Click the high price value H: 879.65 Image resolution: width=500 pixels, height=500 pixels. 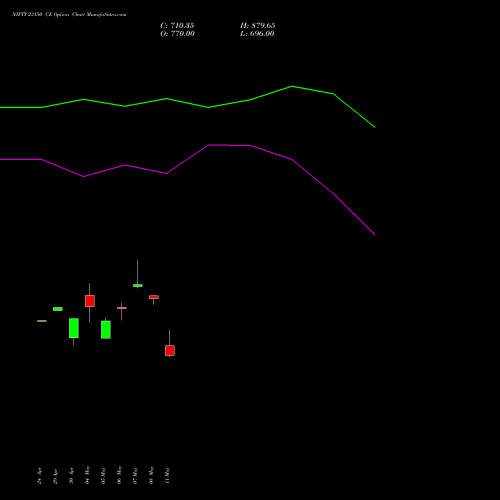(258, 26)
